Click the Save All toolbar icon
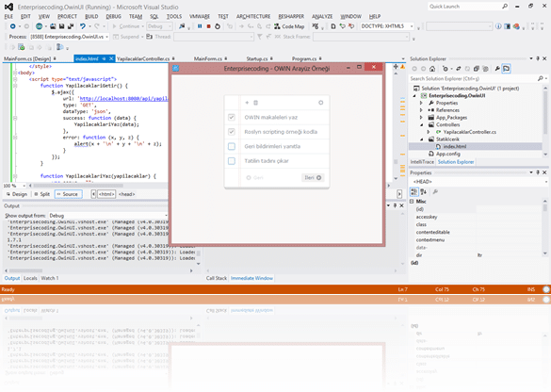Screen dimensions: 551x392 coord(71,26)
